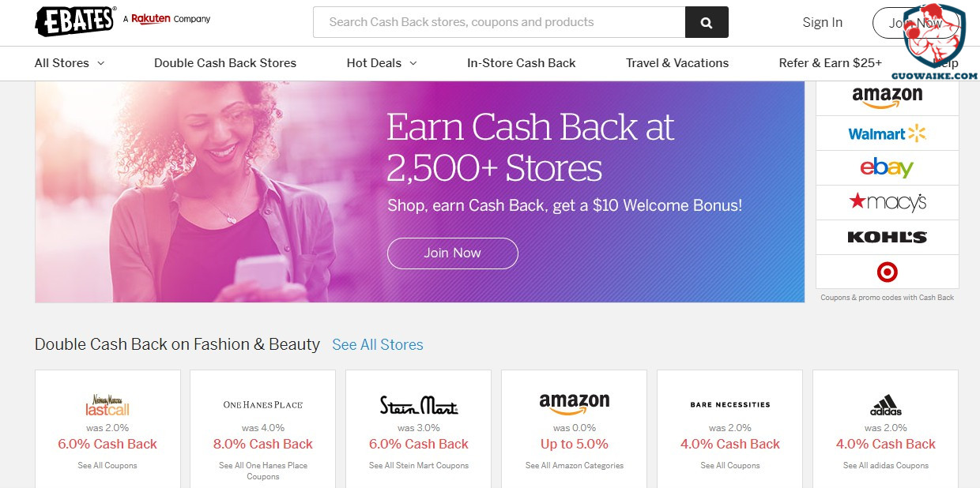Image resolution: width=980 pixels, height=488 pixels.
Task: Click Refer & Earn $25+
Action: tap(830, 63)
